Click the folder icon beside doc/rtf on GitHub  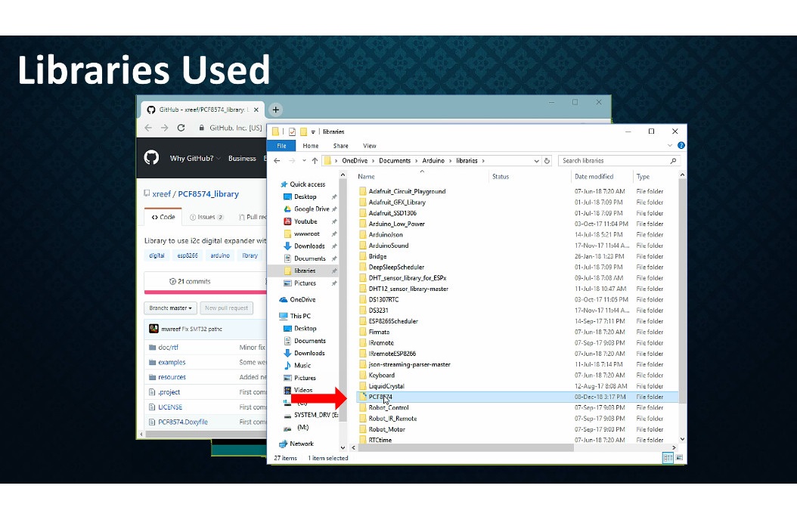pyautogui.click(x=152, y=347)
